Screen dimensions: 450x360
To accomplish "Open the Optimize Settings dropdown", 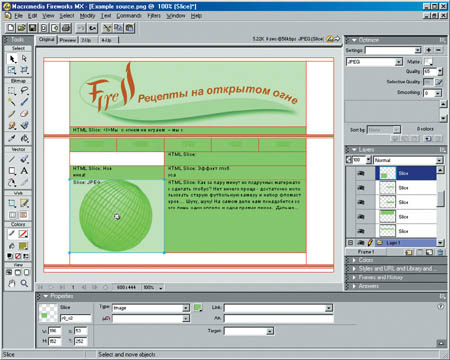I will pyautogui.click(x=418, y=50).
